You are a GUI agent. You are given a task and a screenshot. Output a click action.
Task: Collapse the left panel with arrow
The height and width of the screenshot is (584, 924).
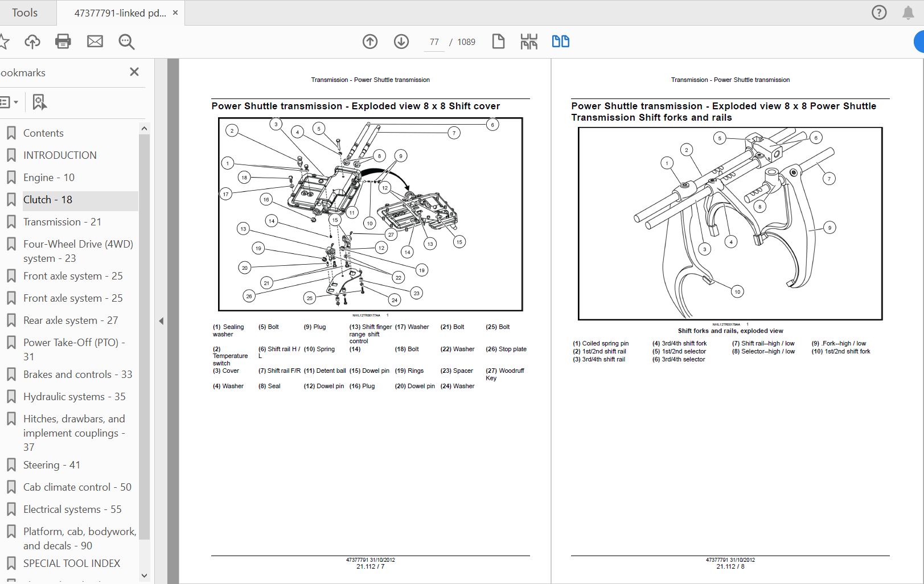click(161, 321)
